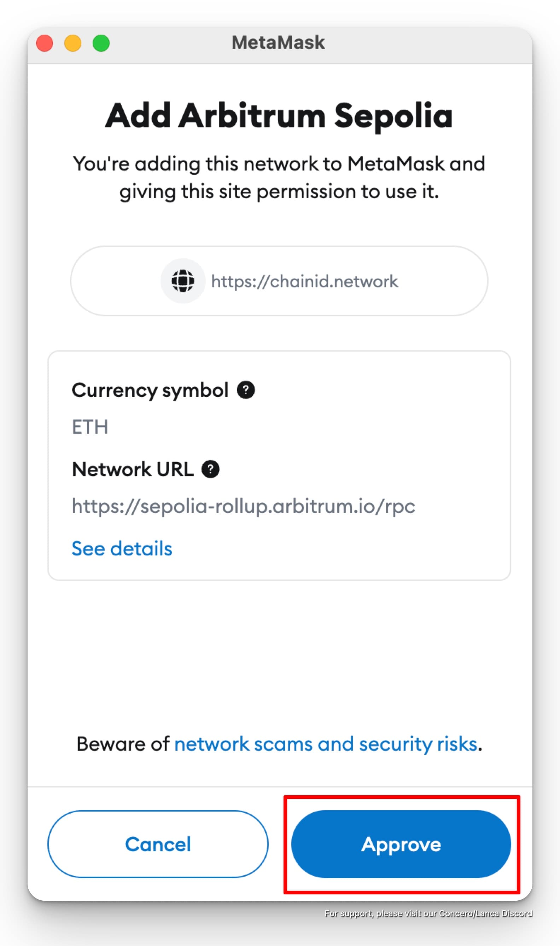Image resolution: width=560 pixels, height=946 pixels.
Task: Click the Add Arbitrum Sepolia heading
Action: (279, 116)
